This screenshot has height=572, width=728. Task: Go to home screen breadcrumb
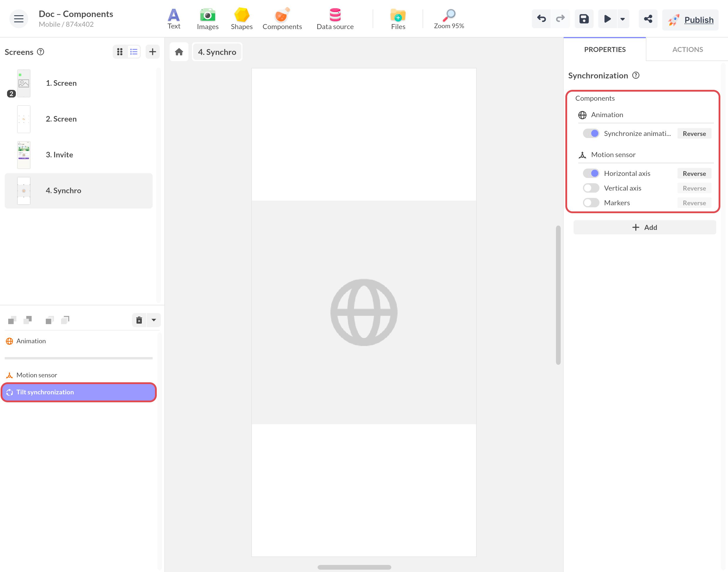(179, 52)
